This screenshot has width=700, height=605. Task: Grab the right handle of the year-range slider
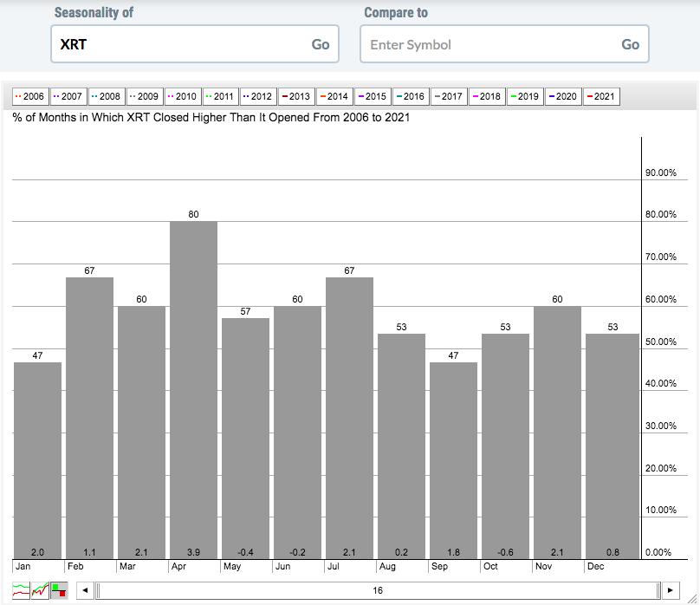coord(658,590)
